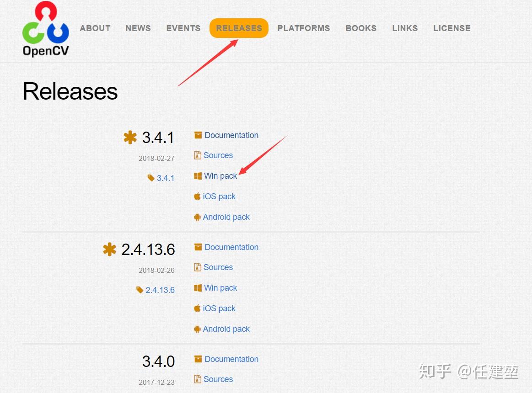Download Sources for version 3.4.0

(218, 379)
